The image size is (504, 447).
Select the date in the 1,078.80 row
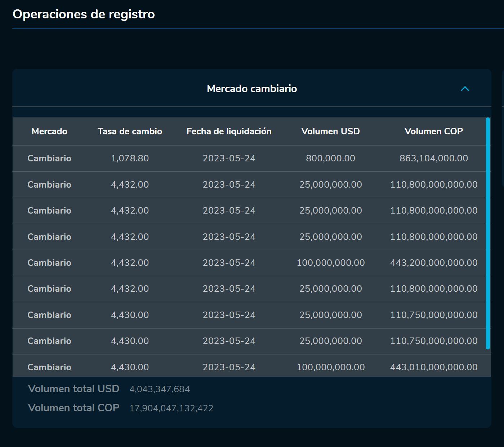point(229,158)
